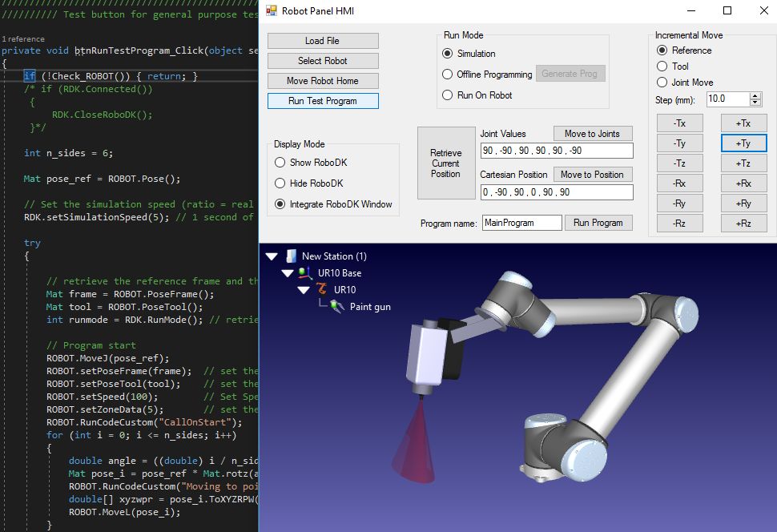Collapse the UR10 robot tree node
Viewport: 777px width, 532px height.
(304, 289)
